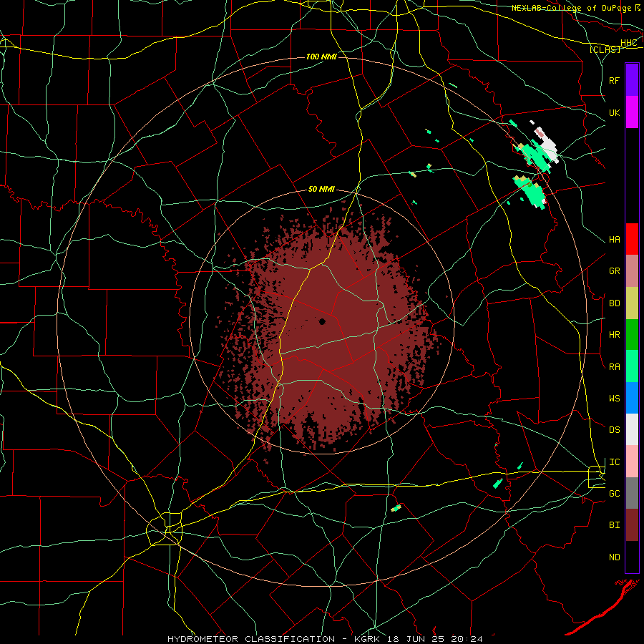Screen dimensions: 644x644
Task: Click the 'HYDROMETEOR CLASSIFICATION' title text at bottom
Action: pos(251,639)
